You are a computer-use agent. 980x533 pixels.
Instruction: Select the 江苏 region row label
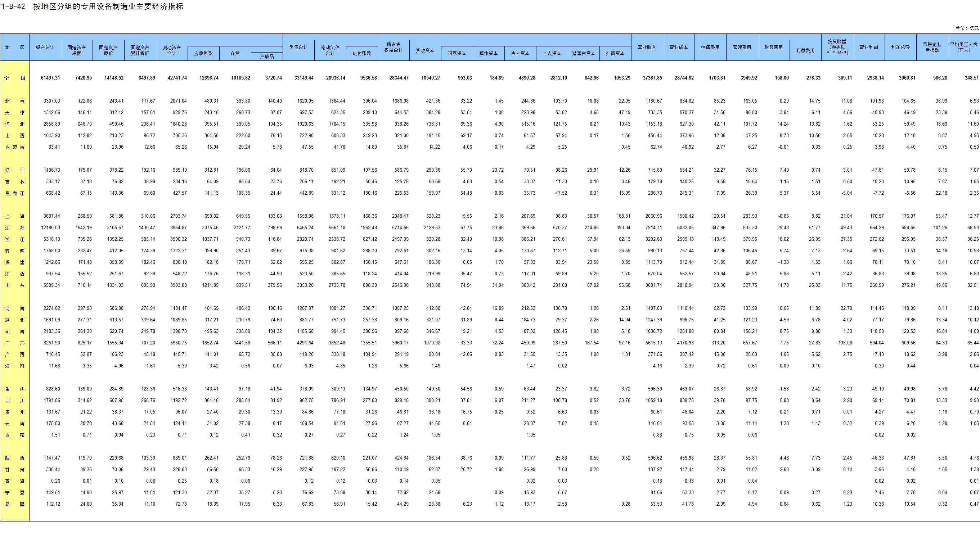[x=15, y=228]
